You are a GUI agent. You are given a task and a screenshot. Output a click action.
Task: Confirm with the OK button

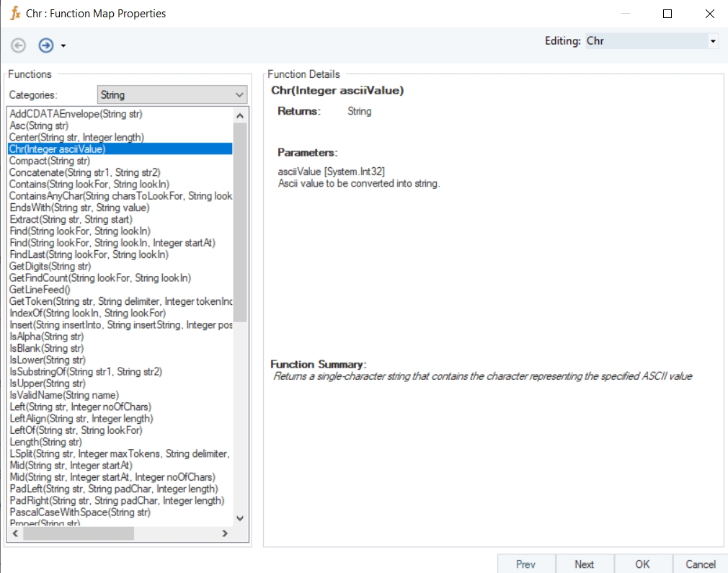642,564
